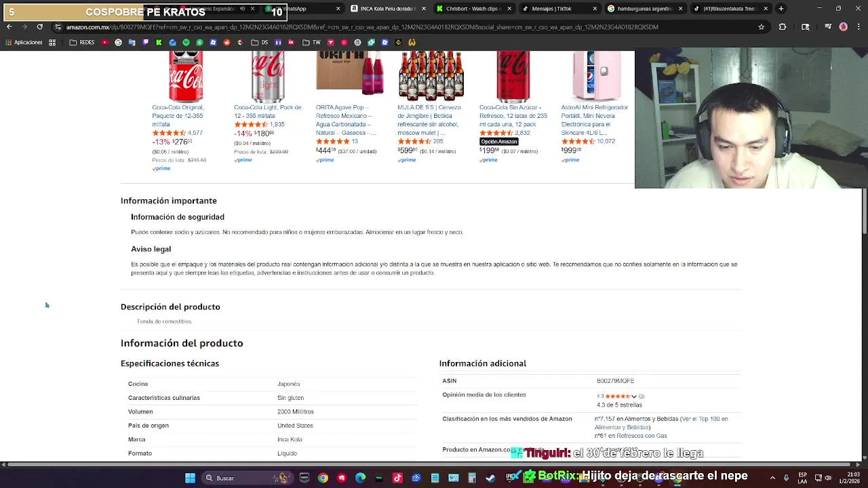Open the TW bookmarks folder
The width and height of the screenshot is (868, 488).
tap(311, 42)
